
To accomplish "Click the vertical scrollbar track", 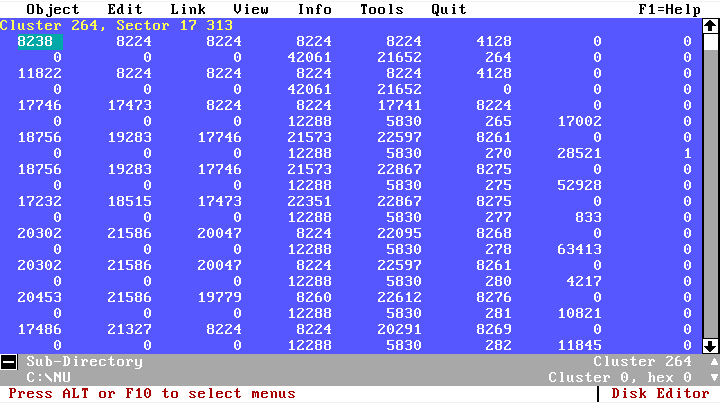I will point(710,193).
